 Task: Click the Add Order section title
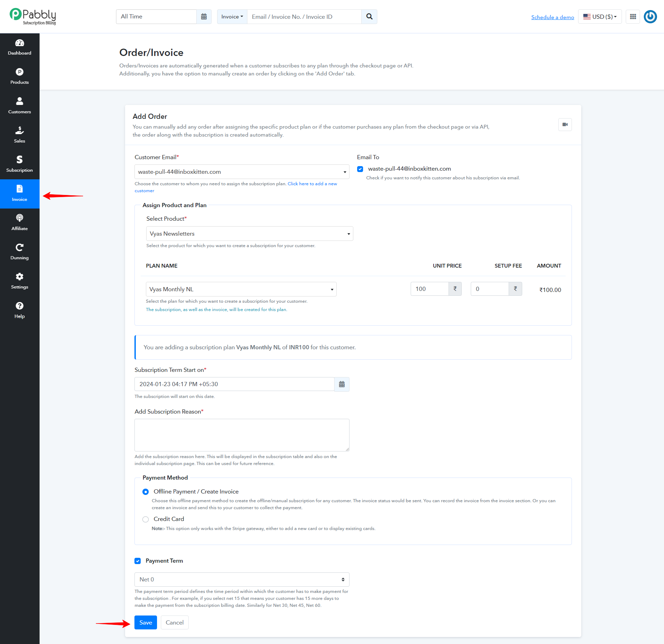point(150,116)
